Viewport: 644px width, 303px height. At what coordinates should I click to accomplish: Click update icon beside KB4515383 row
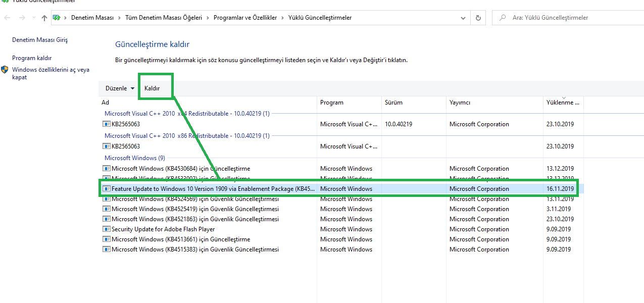(x=107, y=249)
